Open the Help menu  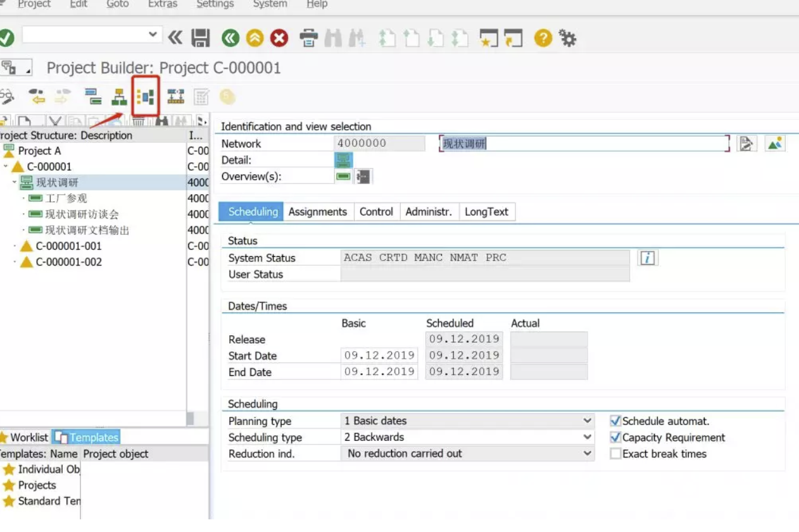point(317,4)
